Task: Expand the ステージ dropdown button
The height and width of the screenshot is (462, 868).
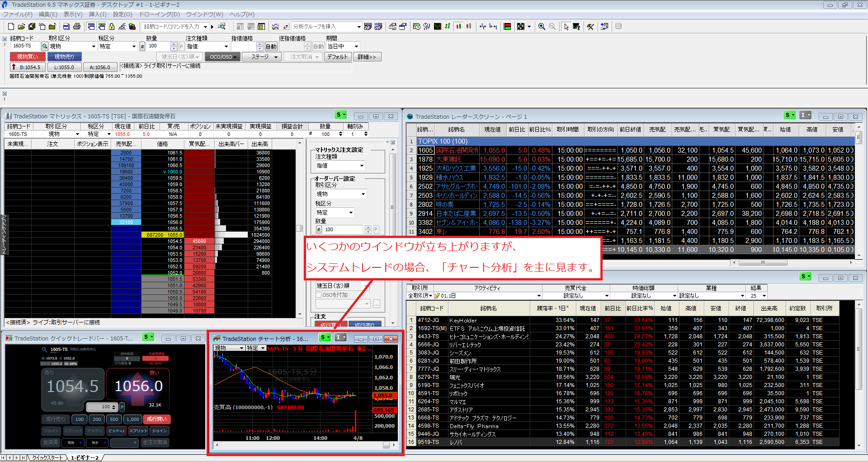Action: pos(262,57)
